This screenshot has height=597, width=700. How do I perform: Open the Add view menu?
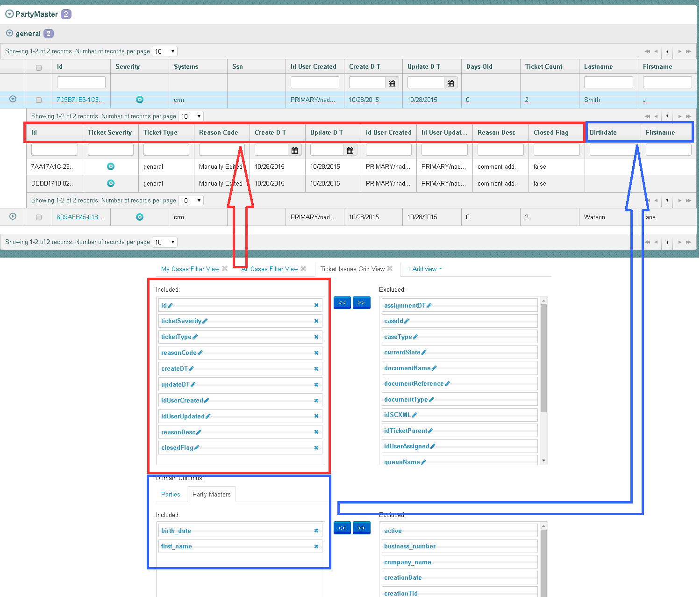[x=424, y=269]
